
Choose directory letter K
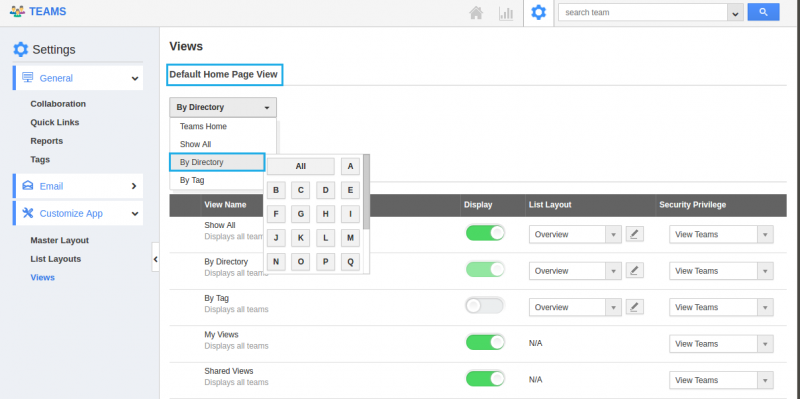click(x=301, y=238)
